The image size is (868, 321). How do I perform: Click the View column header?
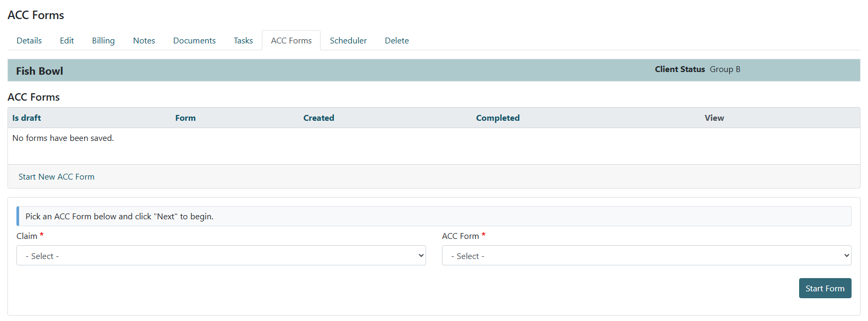(714, 118)
